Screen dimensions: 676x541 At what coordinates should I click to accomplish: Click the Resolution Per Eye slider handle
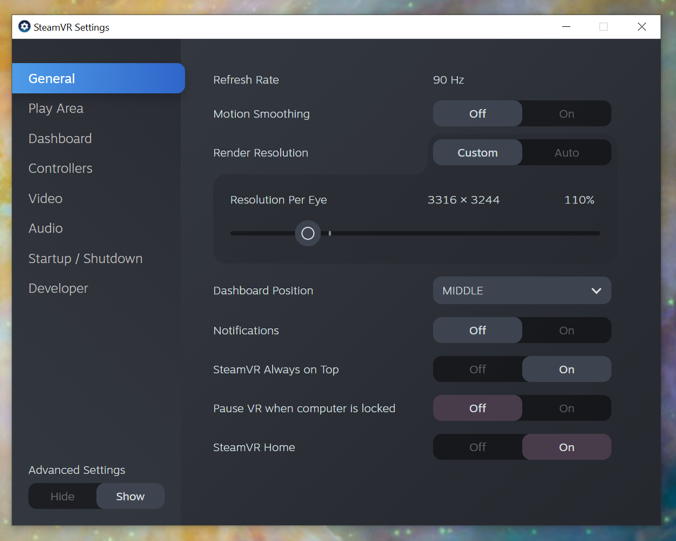308,233
